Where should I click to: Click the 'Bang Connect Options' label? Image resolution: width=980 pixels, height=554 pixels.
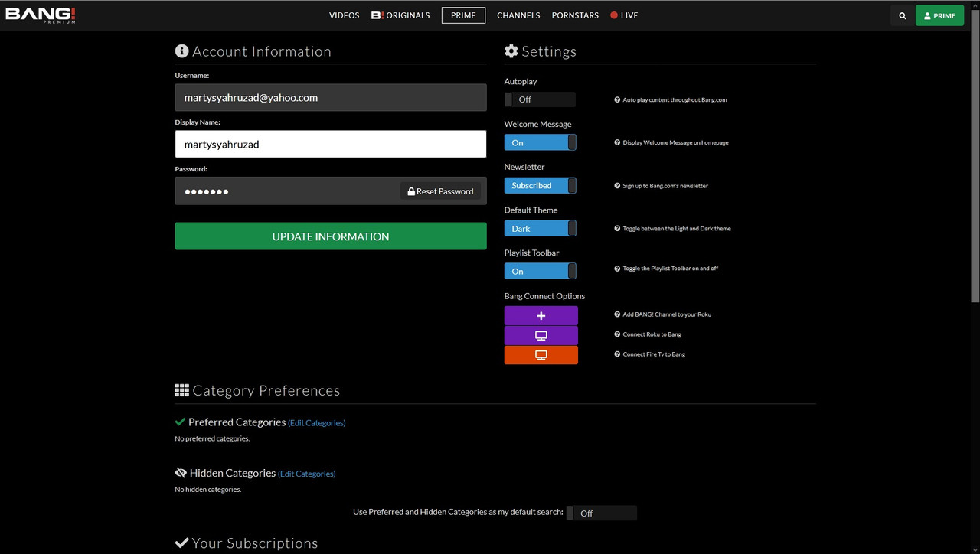(544, 296)
